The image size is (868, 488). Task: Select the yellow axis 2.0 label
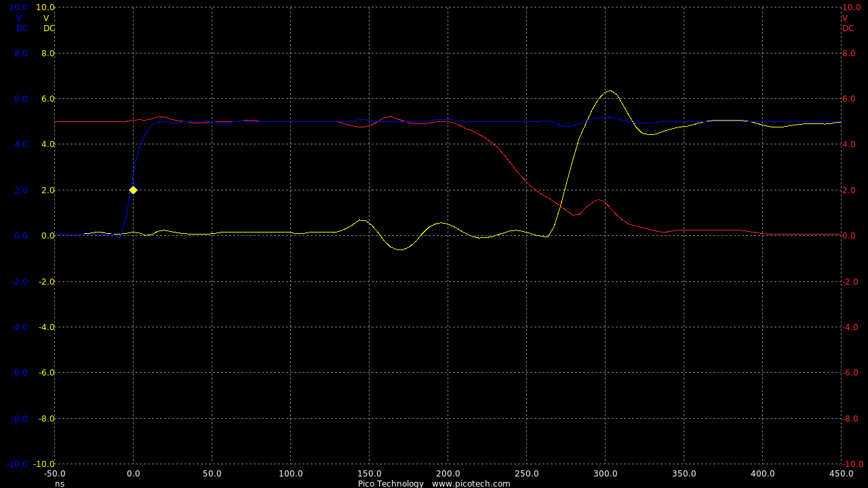point(47,190)
